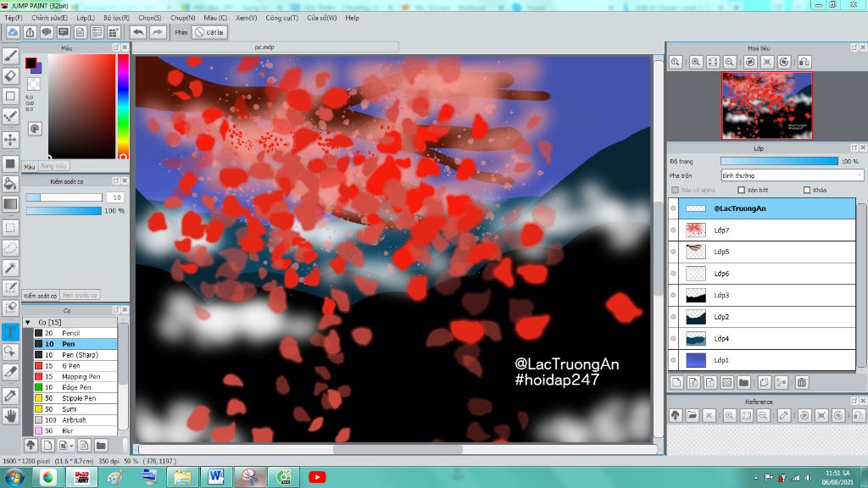Zoom out in the navigator (Hoa tiêu)
This screenshot has width=868, height=488.
pos(730,62)
